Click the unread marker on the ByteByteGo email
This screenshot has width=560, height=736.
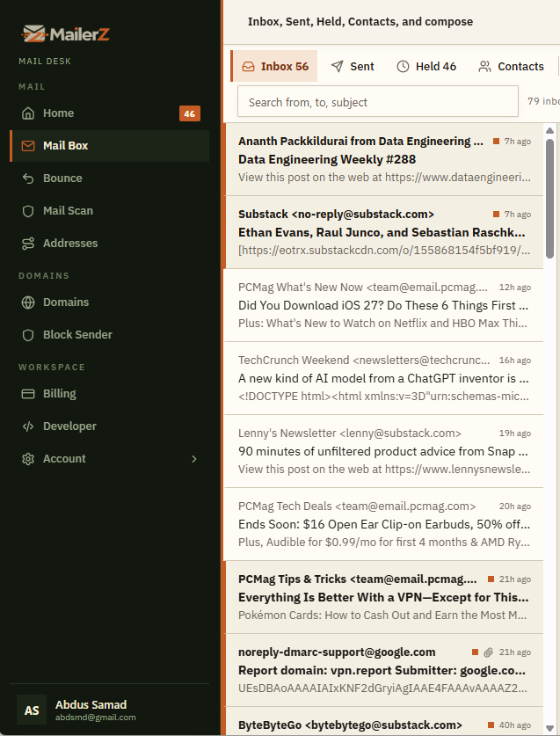(491, 725)
